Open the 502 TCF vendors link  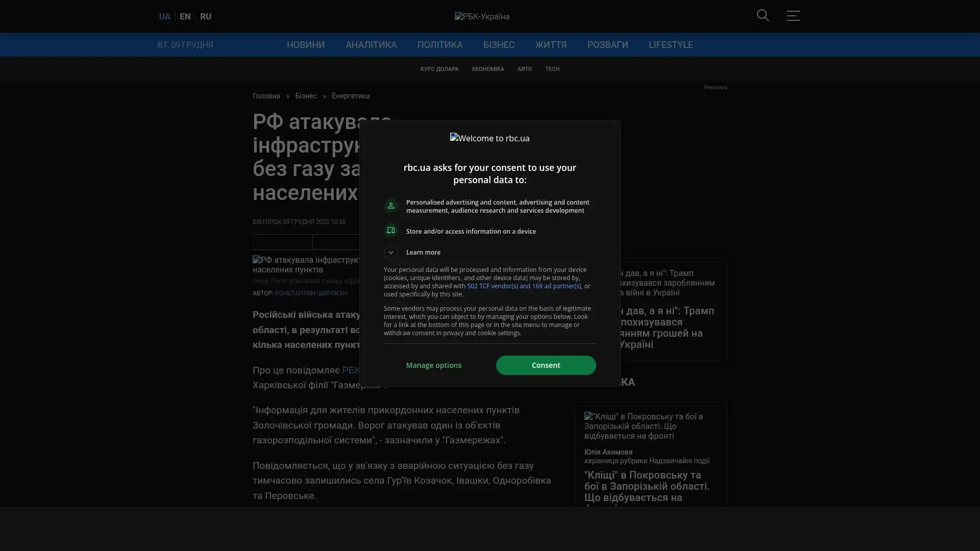coord(524,286)
